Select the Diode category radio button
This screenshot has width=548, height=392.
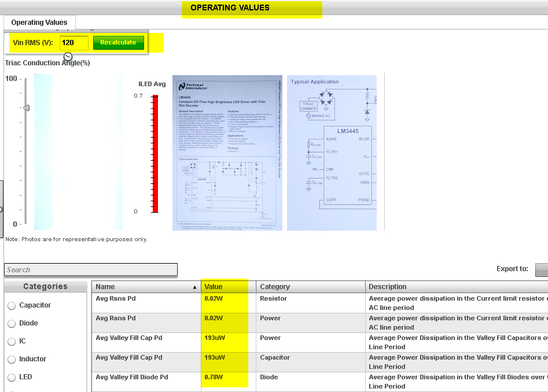[12, 323]
